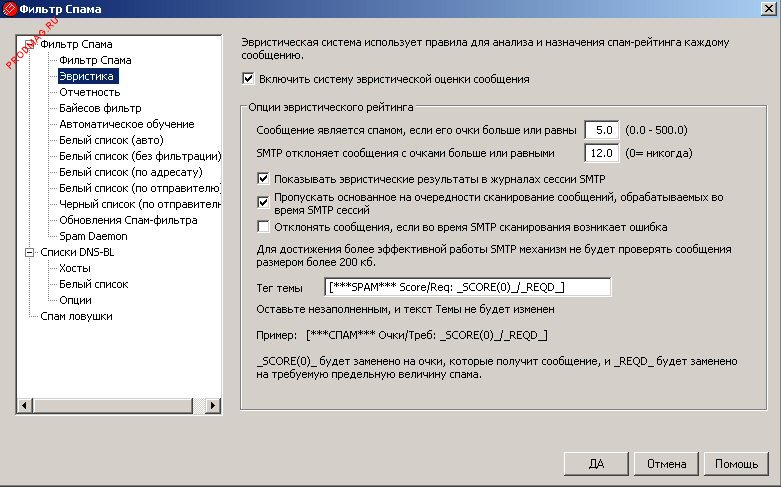The width and height of the screenshot is (781, 487).
Task: Open Отчетность in the sidebar tree
Action: pos(89,92)
